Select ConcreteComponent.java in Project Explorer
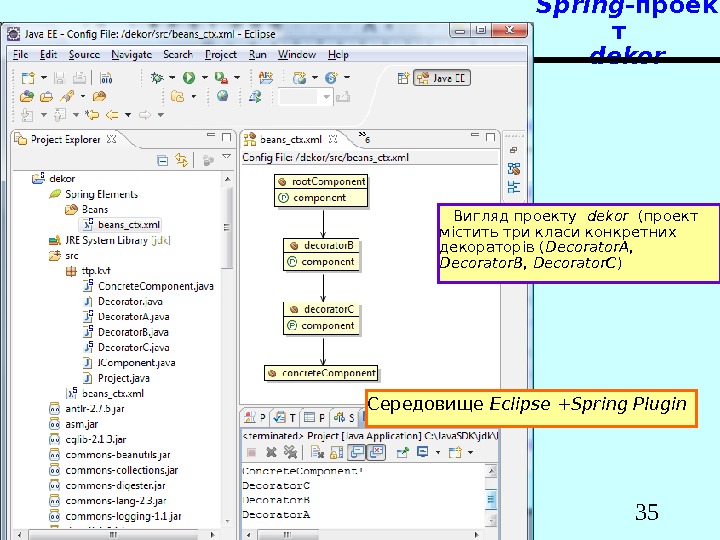Screen dimensions: 720x540 pyautogui.click(x=156, y=286)
